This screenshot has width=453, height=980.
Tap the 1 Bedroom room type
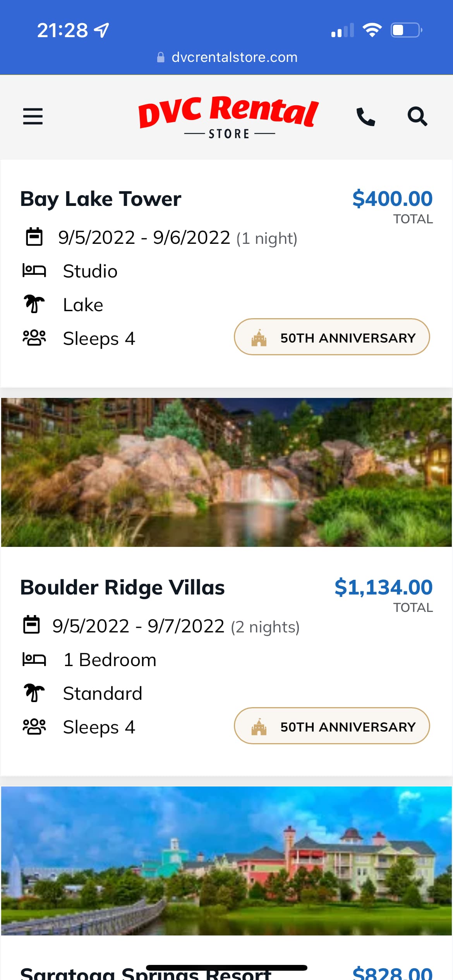[x=110, y=660]
